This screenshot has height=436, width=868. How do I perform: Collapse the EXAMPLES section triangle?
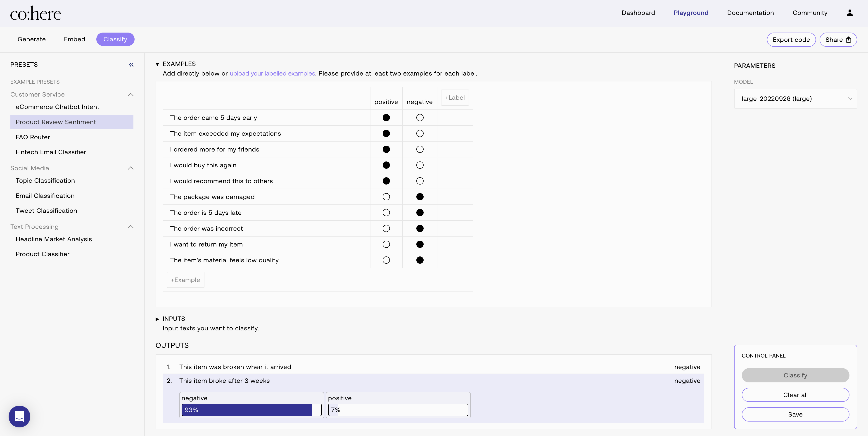pyautogui.click(x=157, y=64)
